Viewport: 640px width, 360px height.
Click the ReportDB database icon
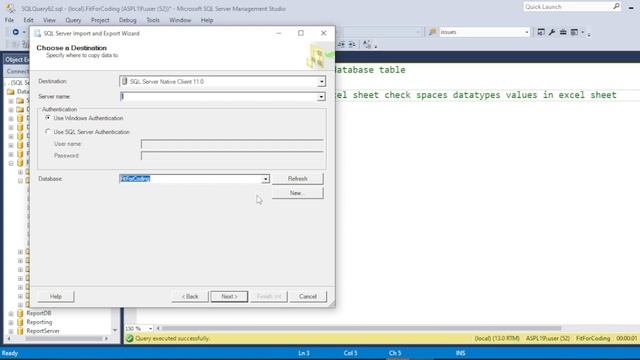(x=20, y=313)
